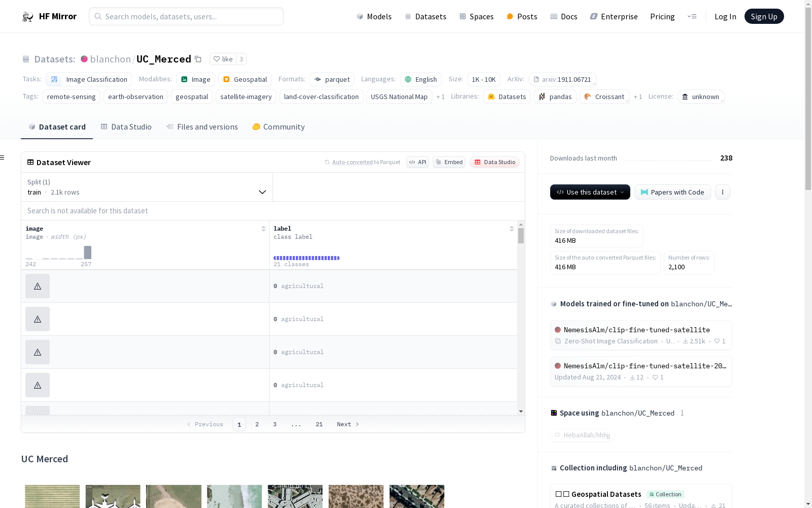Image resolution: width=812 pixels, height=508 pixels.
Task: Open the Community tab
Action: point(279,127)
